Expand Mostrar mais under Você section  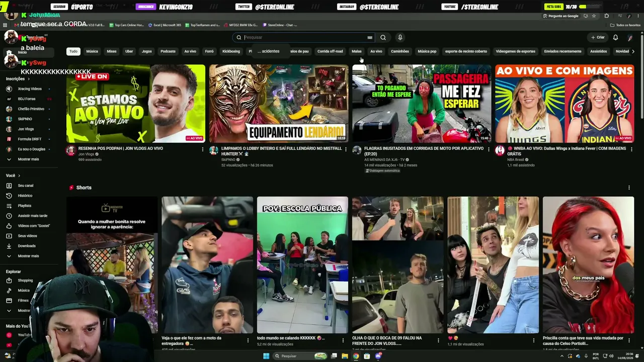[x=28, y=256]
